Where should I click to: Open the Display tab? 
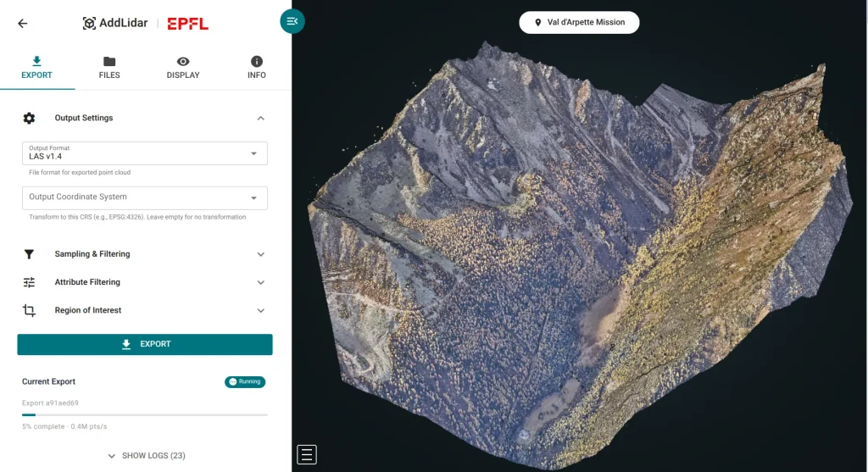coord(183,68)
